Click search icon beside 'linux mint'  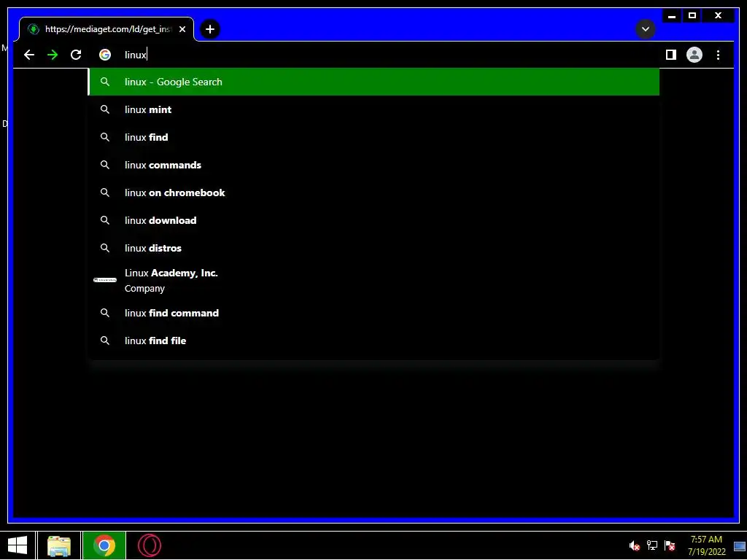[105, 109]
